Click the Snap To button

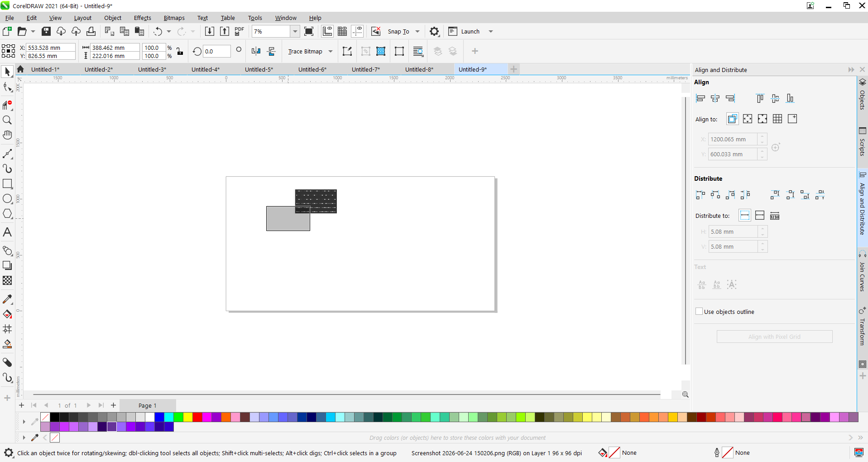click(398, 31)
